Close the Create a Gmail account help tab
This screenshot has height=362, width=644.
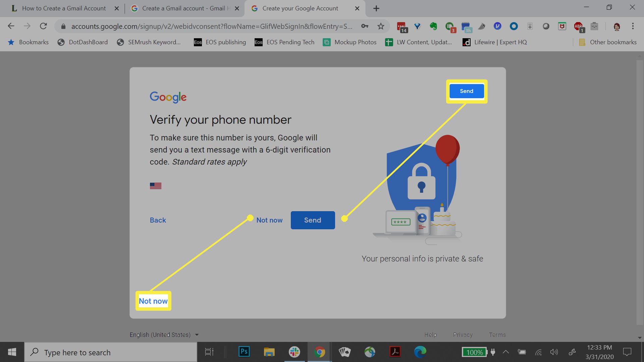(x=237, y=8)
